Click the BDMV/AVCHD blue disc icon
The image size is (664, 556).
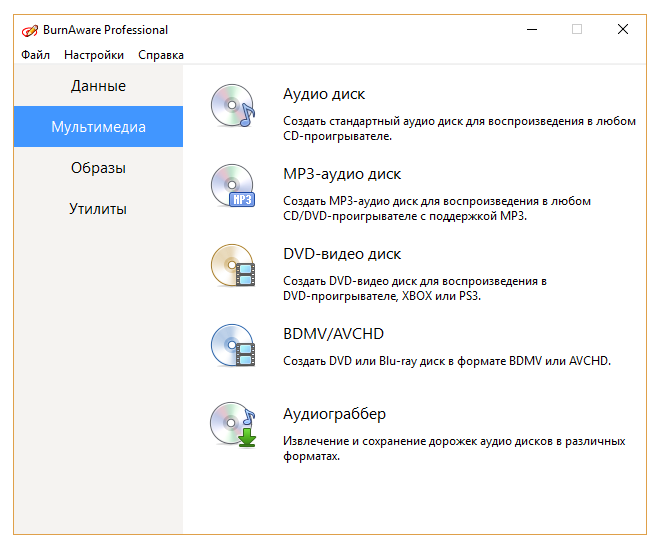coord(233,346)
